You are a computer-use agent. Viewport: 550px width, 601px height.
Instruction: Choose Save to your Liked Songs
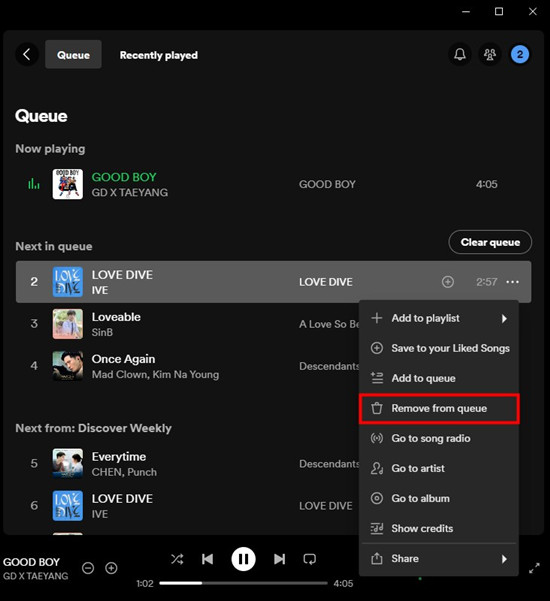pos(439,348)
